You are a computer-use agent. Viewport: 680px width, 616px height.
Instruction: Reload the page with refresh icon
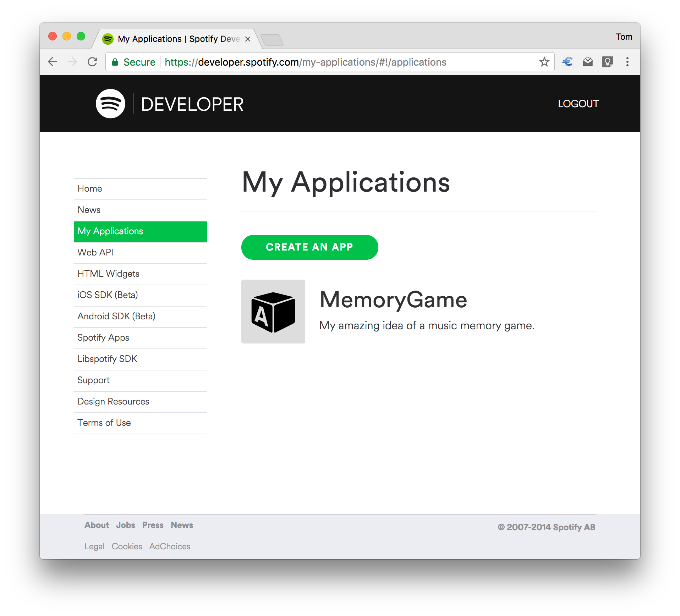pos(92,62)
